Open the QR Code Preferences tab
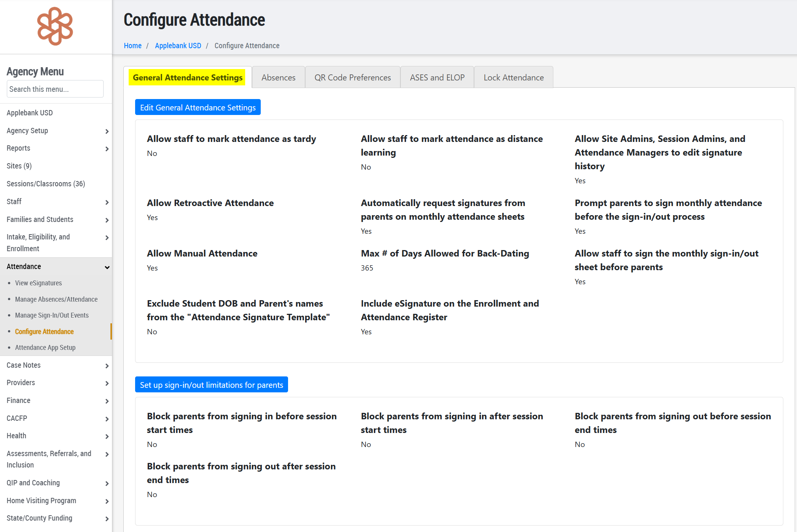797x532 pixels. point(352,77)
